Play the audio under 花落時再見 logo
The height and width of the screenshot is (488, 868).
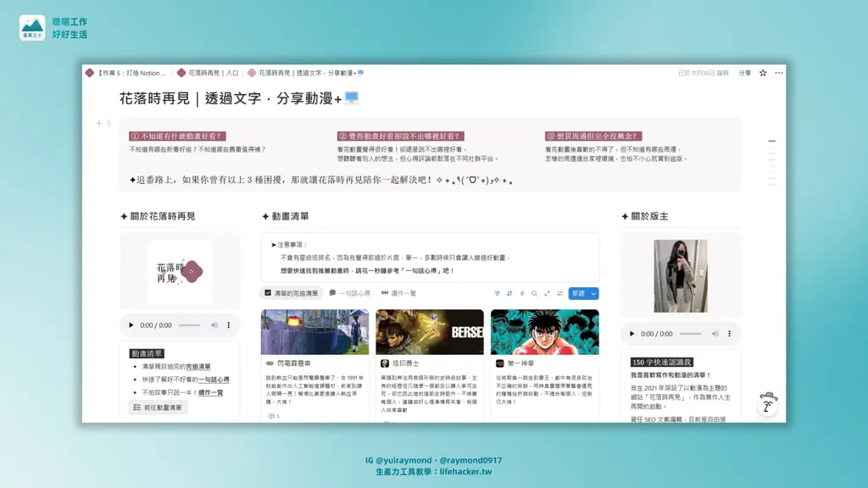pos(131,325)
